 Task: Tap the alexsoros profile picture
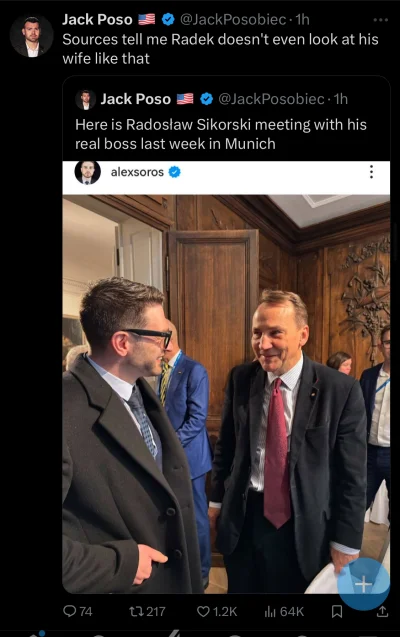(x=87, y=173)
